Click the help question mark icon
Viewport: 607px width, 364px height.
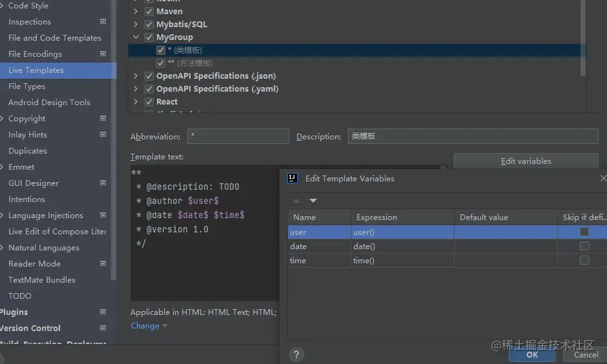(x=296, y=354)
